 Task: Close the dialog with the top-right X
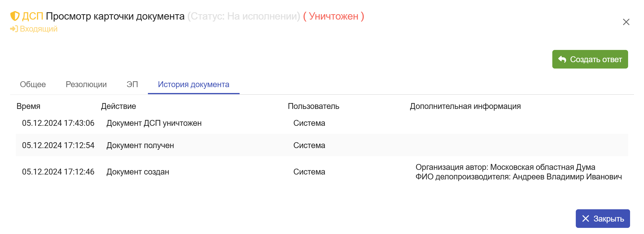[x=626, y=22]
